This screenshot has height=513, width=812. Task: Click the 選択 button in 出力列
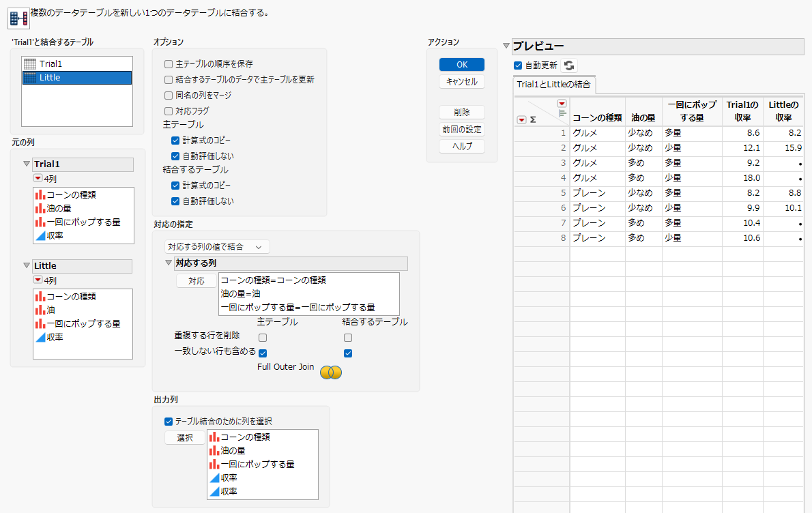point(185,438)
